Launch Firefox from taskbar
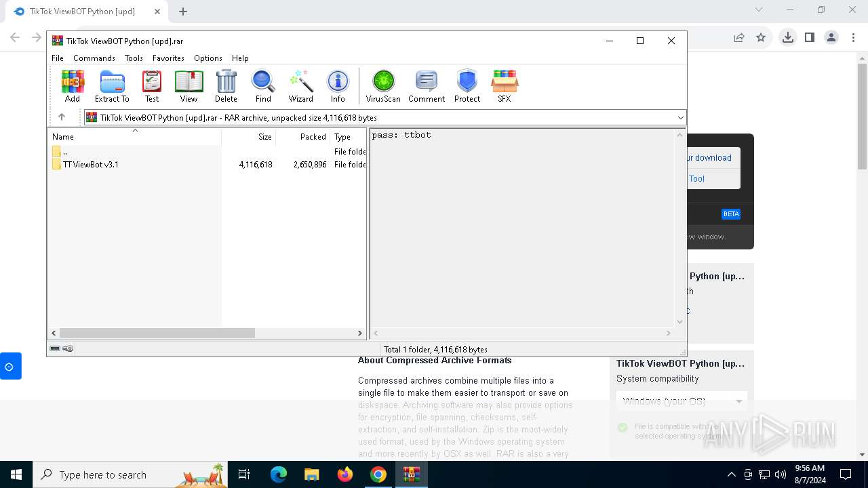 coord(345,474)
